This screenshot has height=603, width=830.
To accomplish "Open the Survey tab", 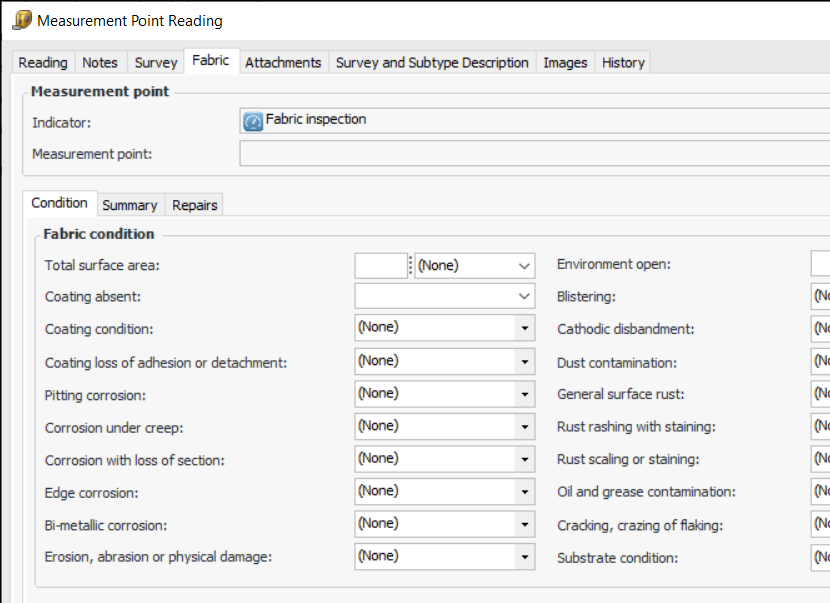I will 156,62.
